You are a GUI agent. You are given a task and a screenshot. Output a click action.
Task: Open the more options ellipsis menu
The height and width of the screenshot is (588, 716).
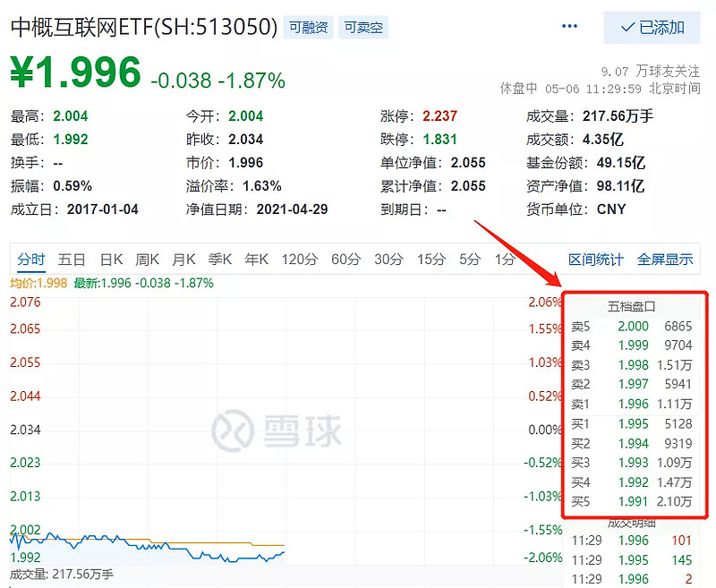(569, 27)
